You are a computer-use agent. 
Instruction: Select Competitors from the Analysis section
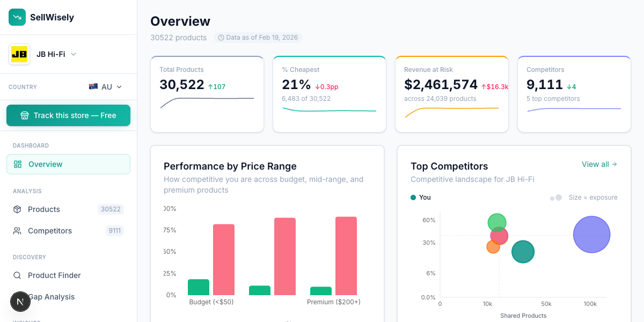pos(50,231)
